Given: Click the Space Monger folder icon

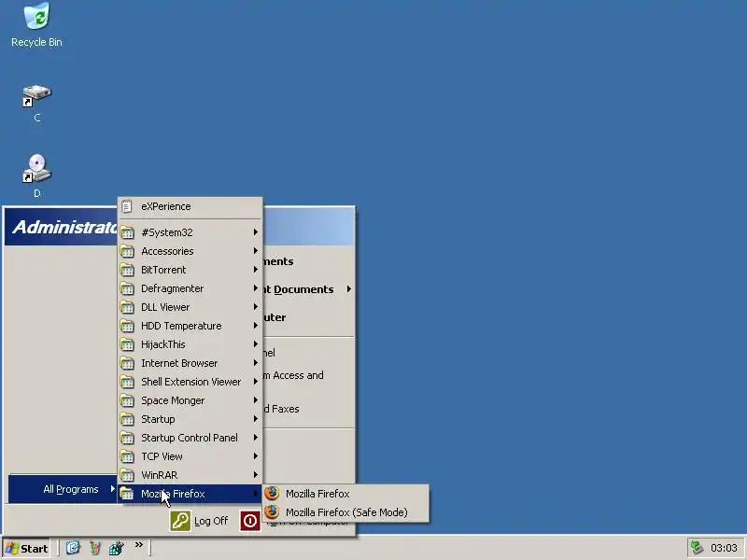Looking at the screenshot, I should pyautogui.click(x=127, y=400).
